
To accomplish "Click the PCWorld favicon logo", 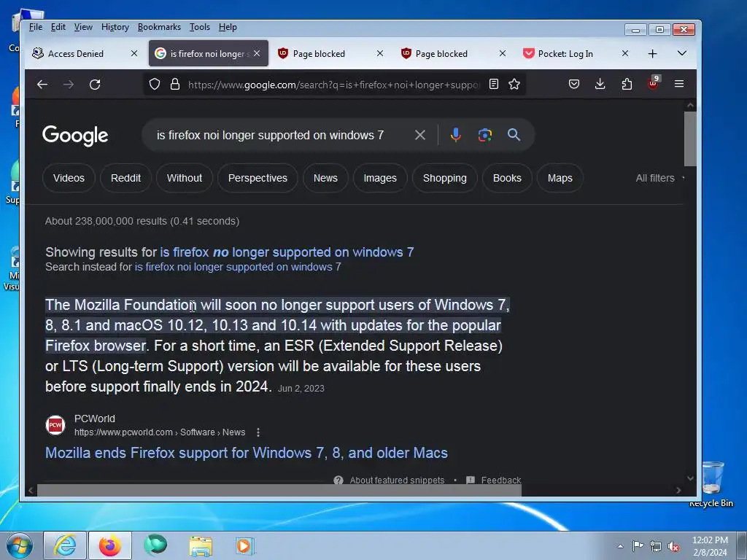I will coord(55,425).
